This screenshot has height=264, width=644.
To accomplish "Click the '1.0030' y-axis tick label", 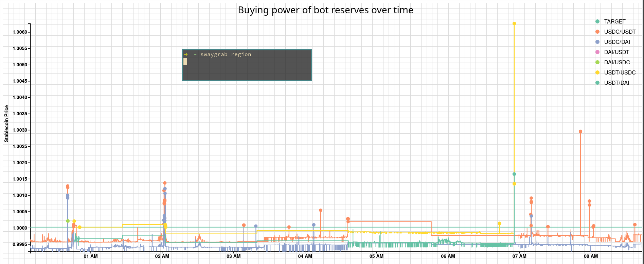I will [20, 130].
